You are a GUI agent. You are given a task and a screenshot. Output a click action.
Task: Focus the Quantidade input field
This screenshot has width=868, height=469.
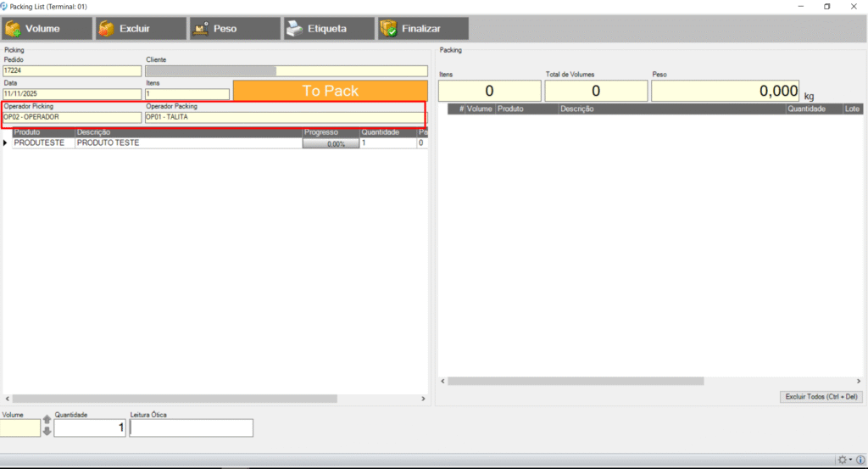tap(90, 428)
